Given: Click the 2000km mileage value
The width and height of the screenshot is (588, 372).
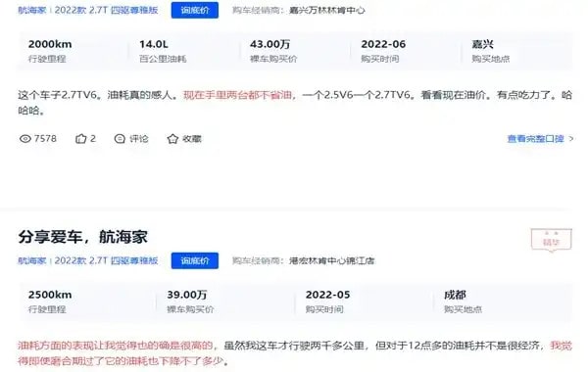Looking at the screenshot, I should pos(50,44).
